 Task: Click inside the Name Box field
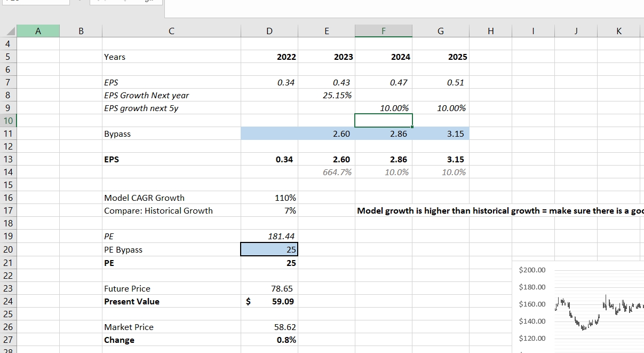(35, 2)
